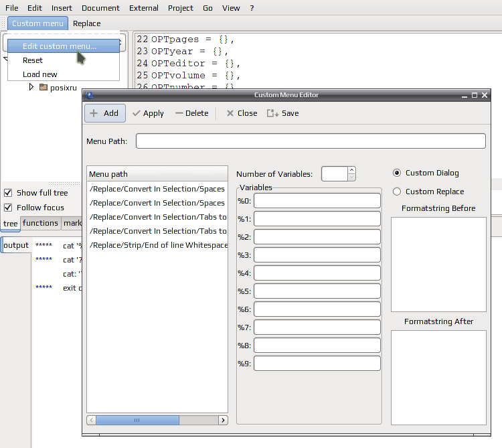Switch to the functions side panel tab
The height and width of the screenshot is (448, 502).
click(40, 223)
